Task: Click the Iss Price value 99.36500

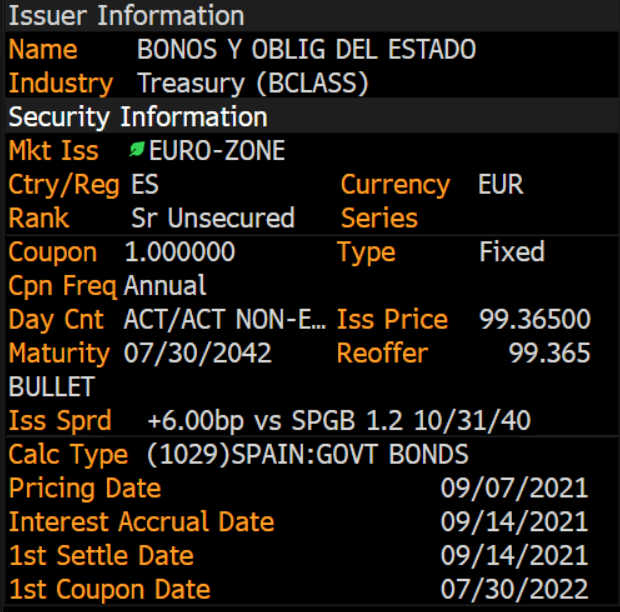Action: tap(535, 319)
